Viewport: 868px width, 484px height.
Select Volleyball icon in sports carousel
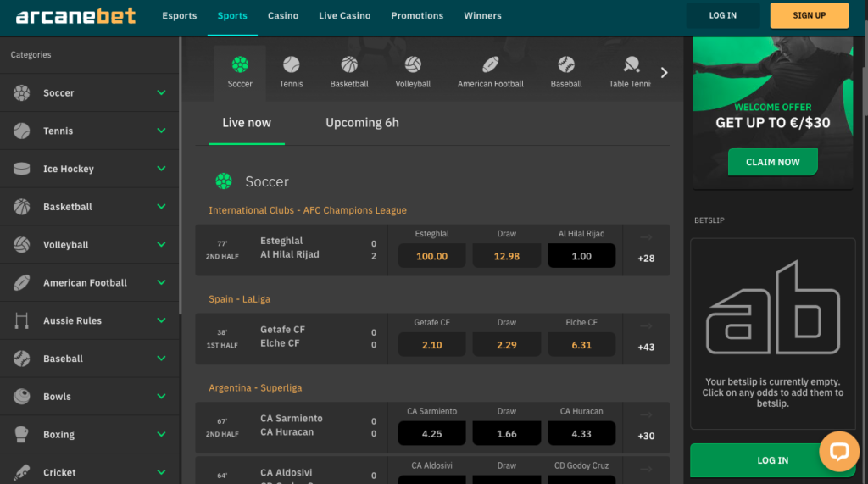coord(413,64)
